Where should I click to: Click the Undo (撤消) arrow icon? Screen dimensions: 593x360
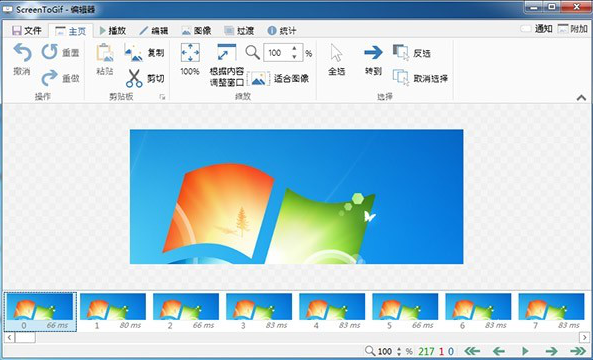pos(23,52)
